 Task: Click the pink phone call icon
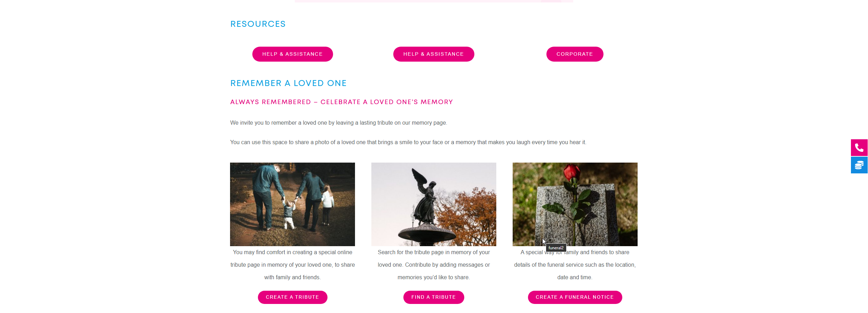[x=859, y=148]
